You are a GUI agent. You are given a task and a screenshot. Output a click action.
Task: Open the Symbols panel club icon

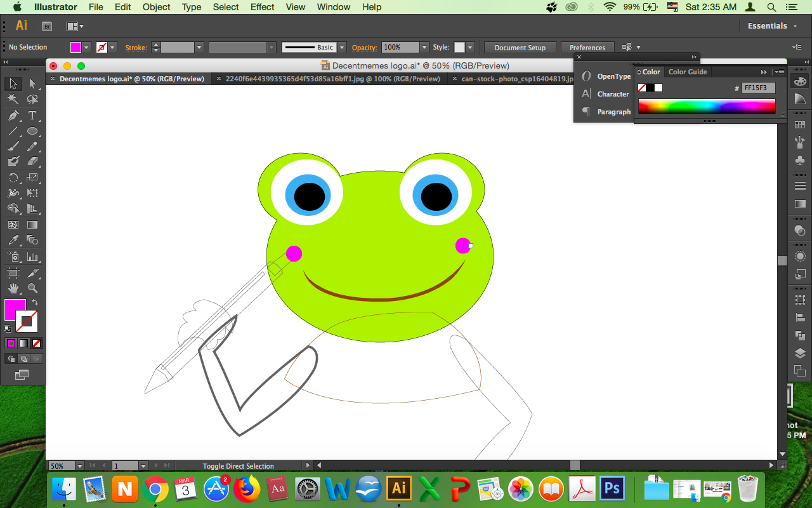pos(800,160)
